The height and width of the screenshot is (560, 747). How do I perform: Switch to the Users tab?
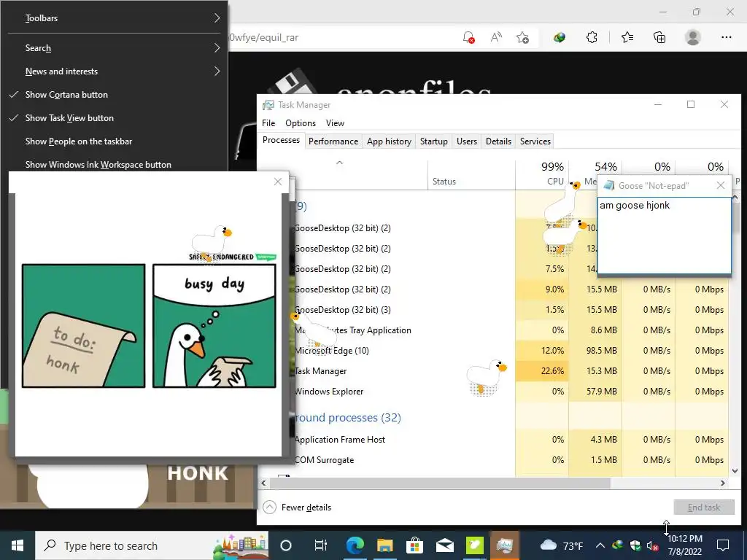467,141
